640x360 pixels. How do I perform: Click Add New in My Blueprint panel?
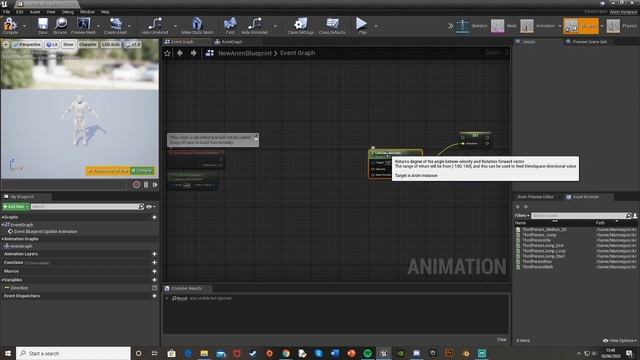[16, 207]
